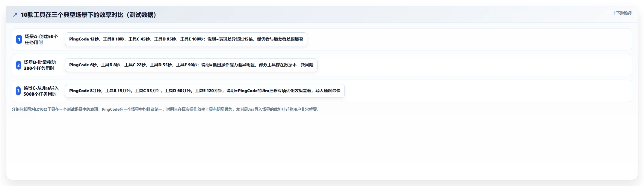644x186 pixels.
Task: Click label 场景B-批量移动200个任务用时
Action: (x=40, y=65)
